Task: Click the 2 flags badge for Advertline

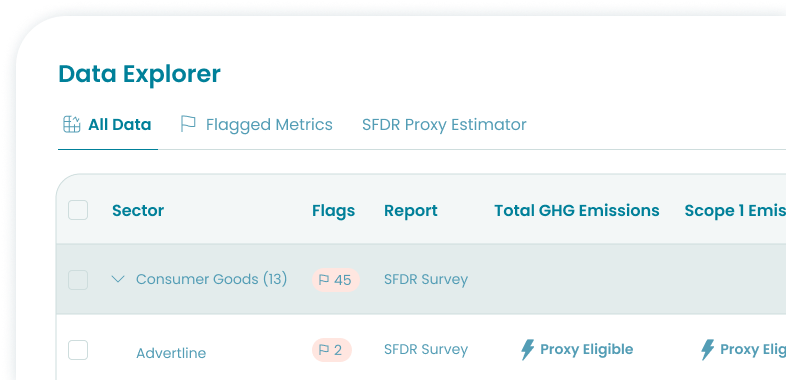Action: pos(332,350)
